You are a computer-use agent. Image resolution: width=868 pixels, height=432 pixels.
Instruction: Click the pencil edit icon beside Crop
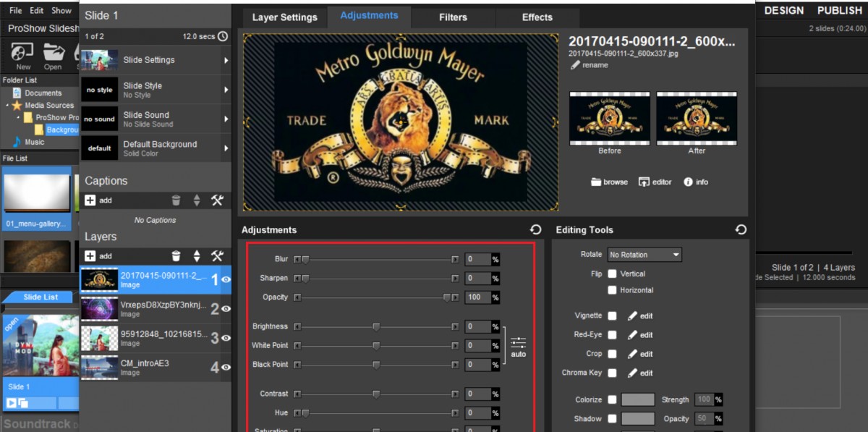[632, 354]
